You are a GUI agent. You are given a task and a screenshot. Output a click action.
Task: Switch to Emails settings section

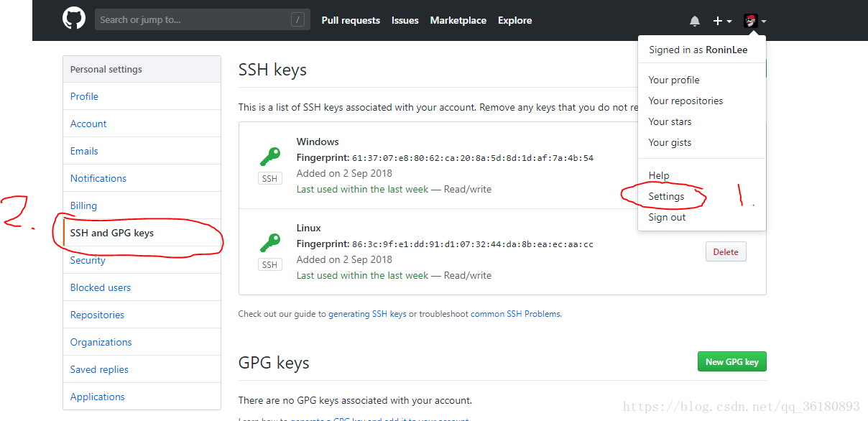pyautogui.click(x=142, y=151)
